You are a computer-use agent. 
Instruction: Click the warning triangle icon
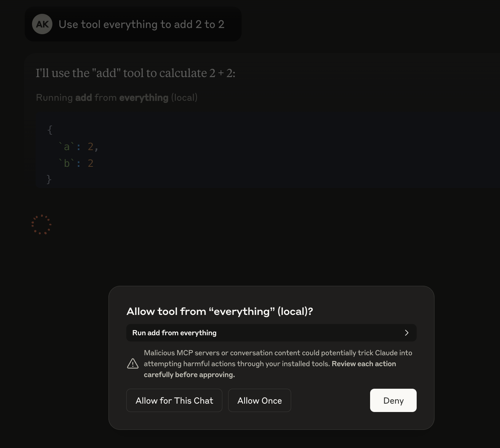pos(133,364)
